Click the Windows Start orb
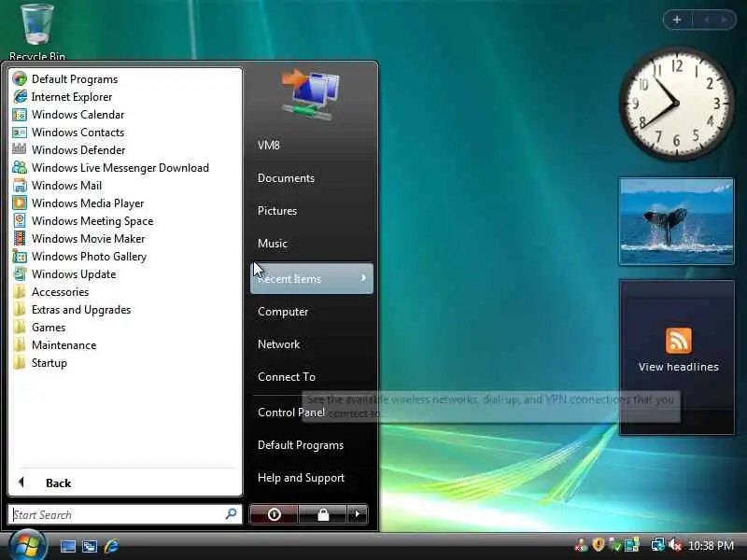Viewport: 747px width, 560px height. tap(27, 546)
